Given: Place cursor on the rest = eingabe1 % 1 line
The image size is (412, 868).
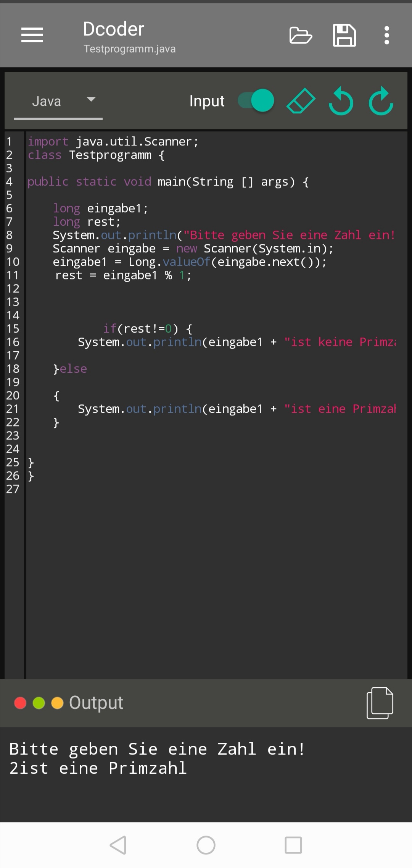Looking at the screenshot, I should point(123,275).
